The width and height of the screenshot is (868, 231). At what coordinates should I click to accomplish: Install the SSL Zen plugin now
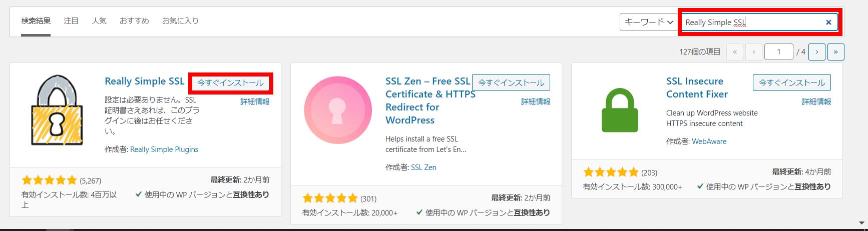[x=511, y=82]
